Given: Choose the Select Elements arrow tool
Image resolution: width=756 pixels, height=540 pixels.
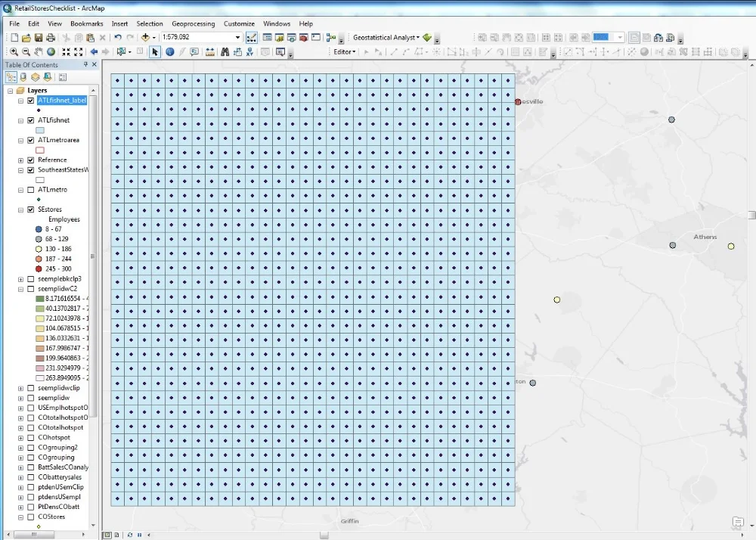Looking at the screenshot, I should (155, 51).
